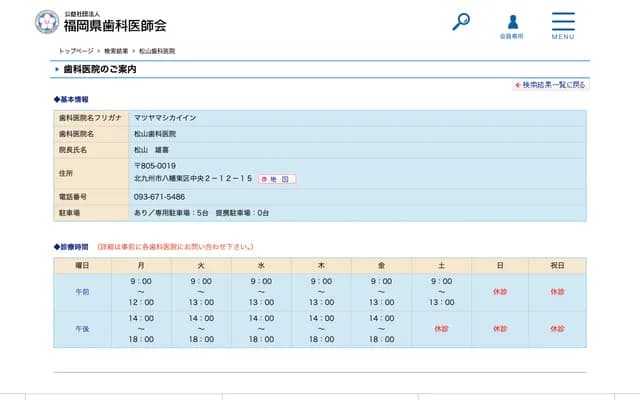This screenshot has height=400, width=640.
Task: Click the 午後 row header cell
Action: pos(82,328)
